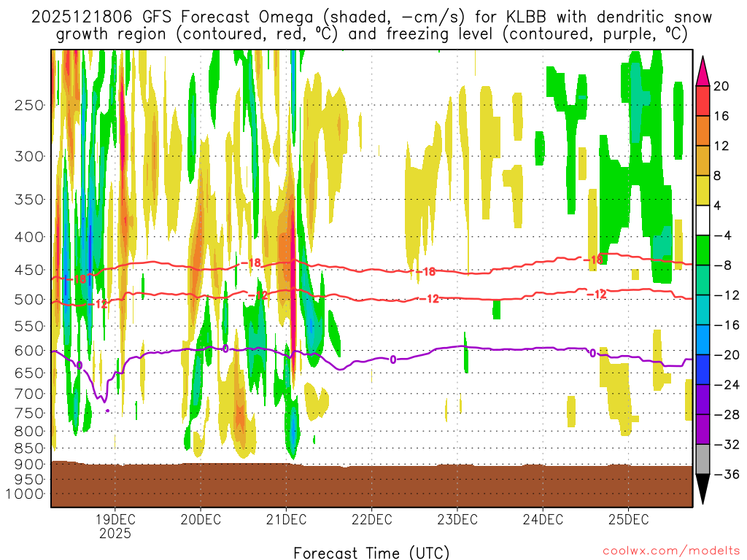Viewport: 747px width, 560px height.
Task: Click the 23DEC date tick label
Action: (x=457, y=519)
